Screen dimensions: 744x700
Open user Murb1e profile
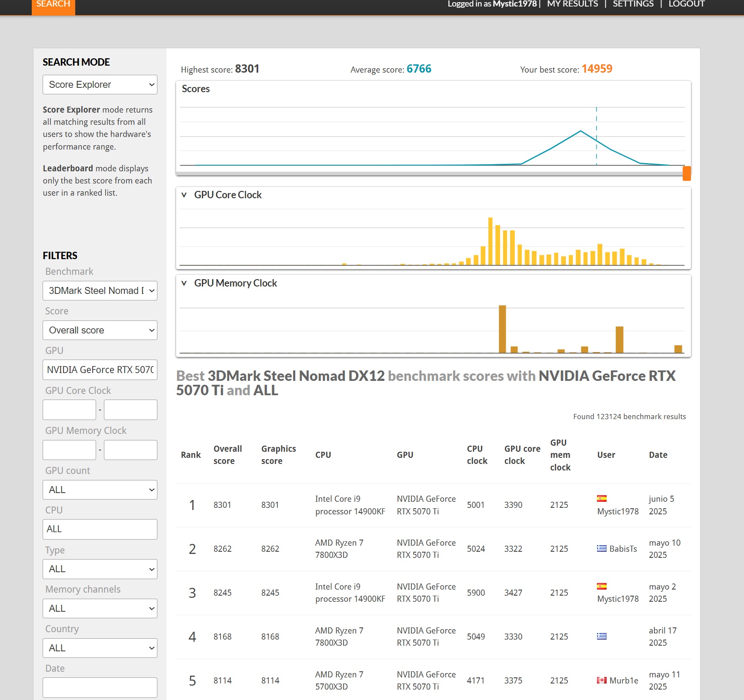pyautogui.click(x=624, y=680)
